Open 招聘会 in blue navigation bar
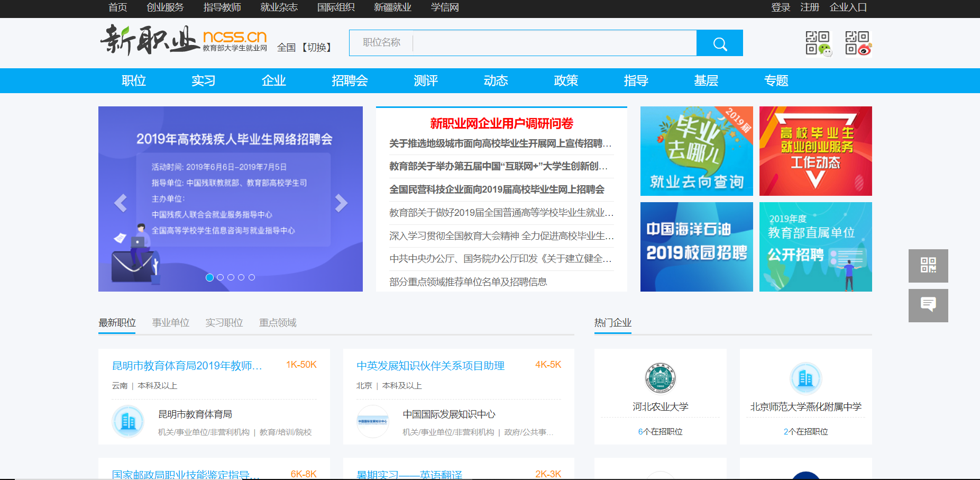980x480 pixels. (x=350, y=80)
